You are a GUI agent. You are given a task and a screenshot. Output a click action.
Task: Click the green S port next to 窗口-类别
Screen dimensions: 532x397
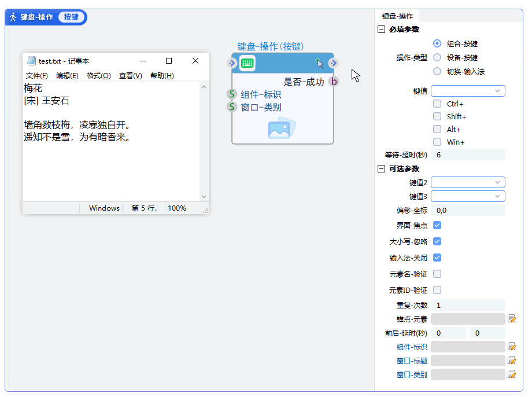[x=232, y=107]
